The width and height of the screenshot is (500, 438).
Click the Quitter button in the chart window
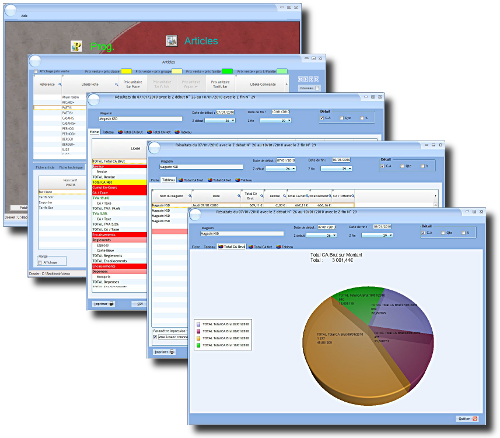pyautogui.click(x=468, y=418)
